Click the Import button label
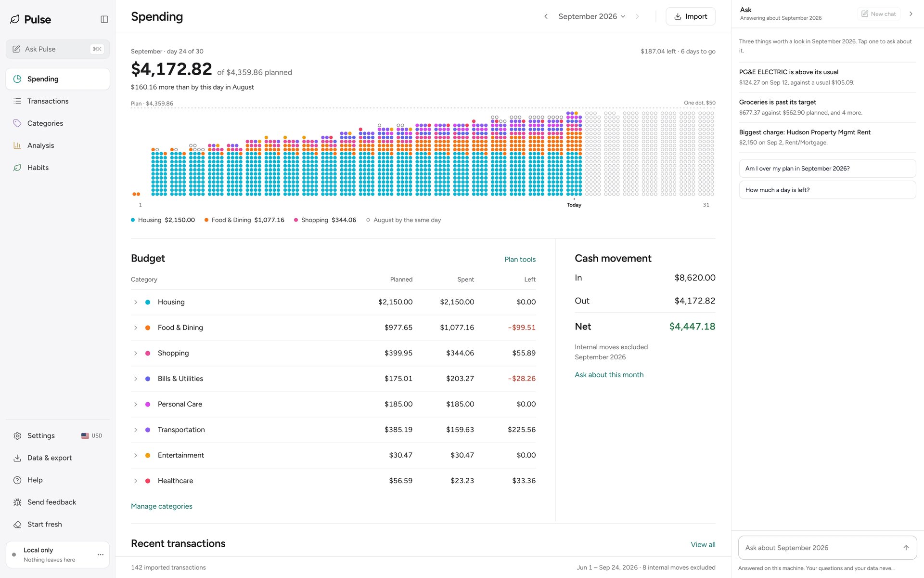 [x=696, y=16]
